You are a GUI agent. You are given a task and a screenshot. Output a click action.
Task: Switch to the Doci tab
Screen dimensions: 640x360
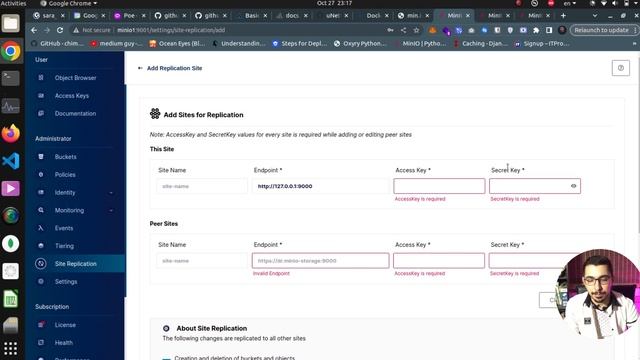coord(373,16)
